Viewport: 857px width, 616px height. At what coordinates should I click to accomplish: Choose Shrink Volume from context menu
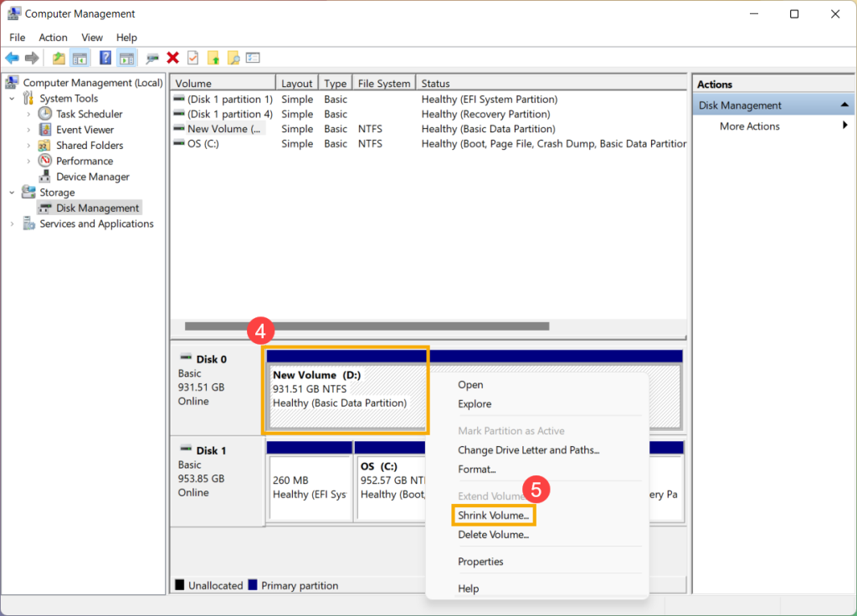pyautogui.click(x=493, y=516)
